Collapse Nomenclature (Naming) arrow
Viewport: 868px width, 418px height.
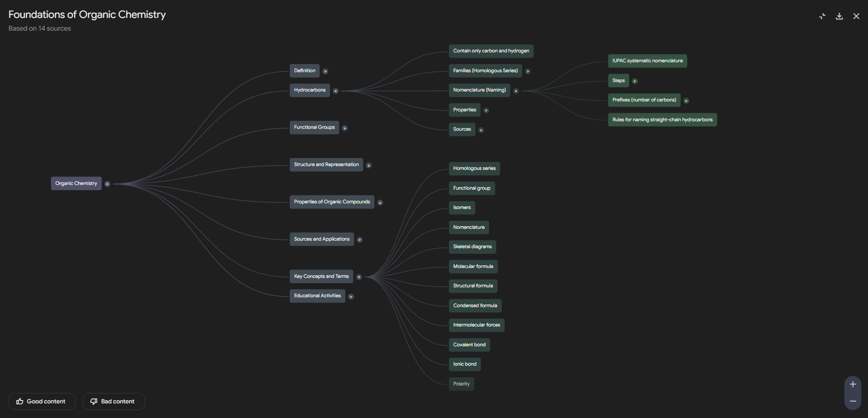click(516, 91)
